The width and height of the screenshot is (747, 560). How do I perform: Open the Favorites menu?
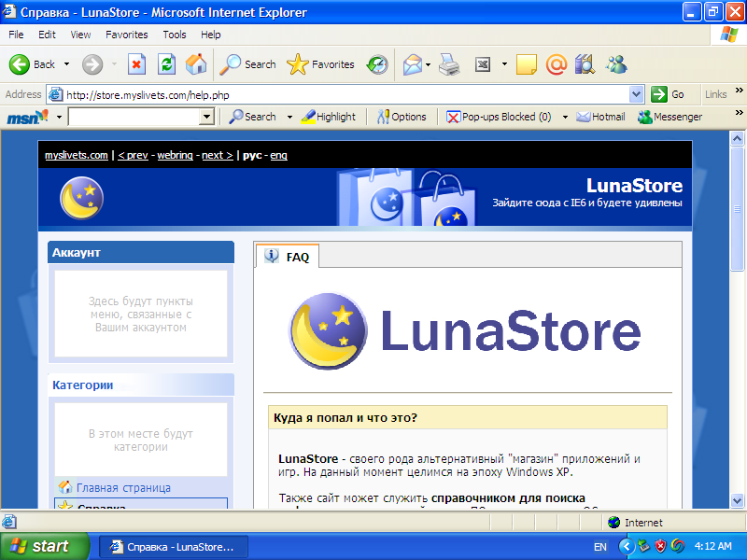pyautogui.click(x=127, y=35)
